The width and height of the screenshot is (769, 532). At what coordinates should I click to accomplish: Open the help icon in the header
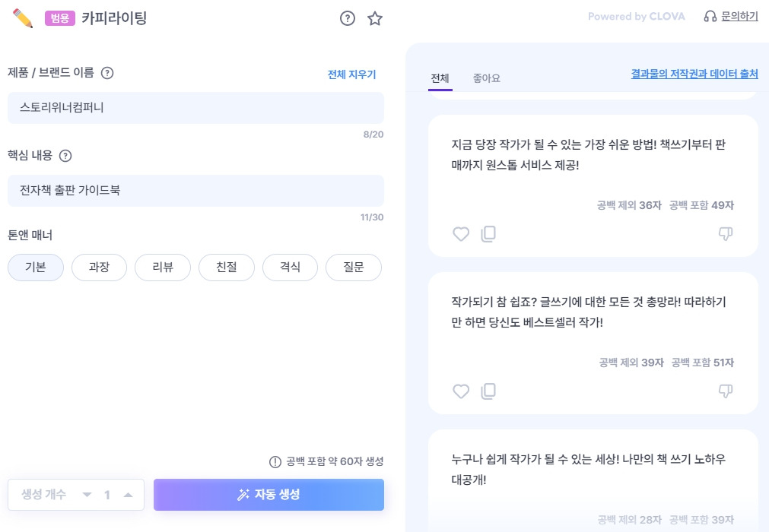tap(348, 19)
